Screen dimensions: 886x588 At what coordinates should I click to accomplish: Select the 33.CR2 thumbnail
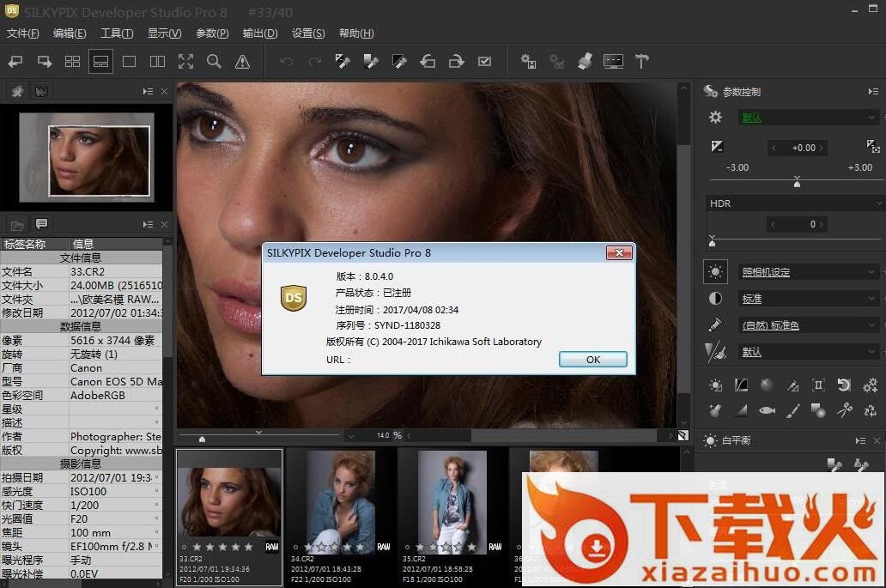pos(229,518)
